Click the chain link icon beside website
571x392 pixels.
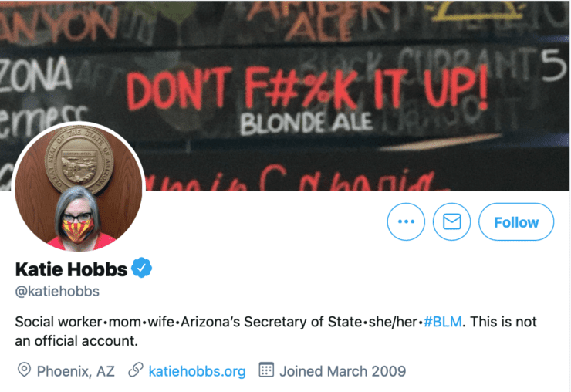pos(136,370)
